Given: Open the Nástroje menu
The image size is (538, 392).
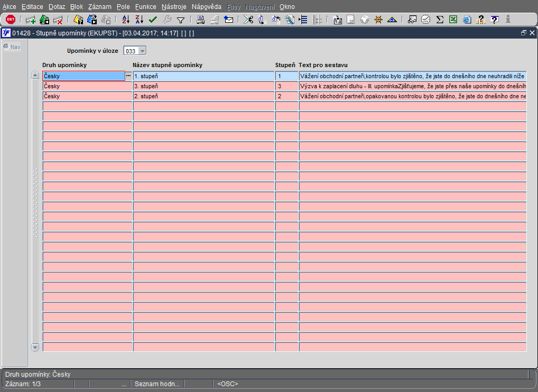Looking at the screenshot, I should pyautogui.click(x=174, y=7).
